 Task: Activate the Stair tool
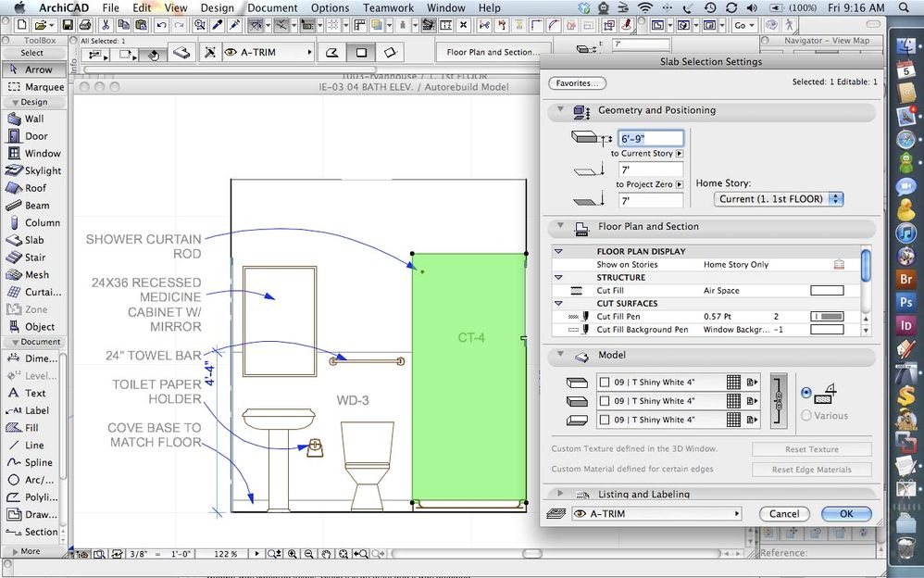[34, 258]
